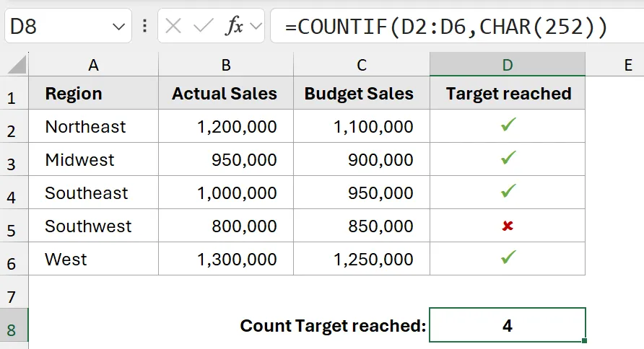Click the Southeast green checkmark cell
This screenshot has width=644, height=349.
point(508,193)
